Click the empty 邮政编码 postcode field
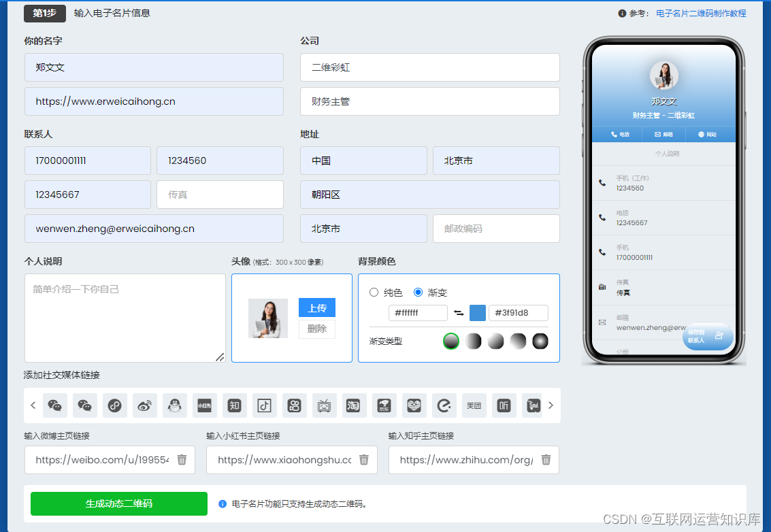 pyautogui.click(x=496, y=229)
